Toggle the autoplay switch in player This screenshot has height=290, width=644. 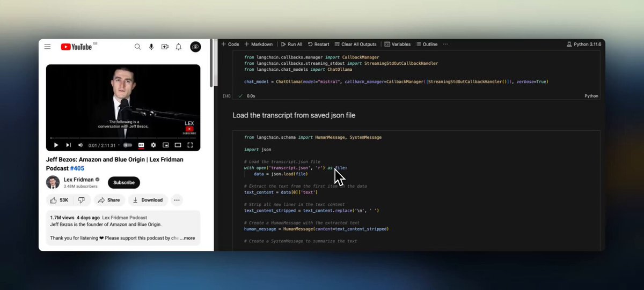pos(128,145)
